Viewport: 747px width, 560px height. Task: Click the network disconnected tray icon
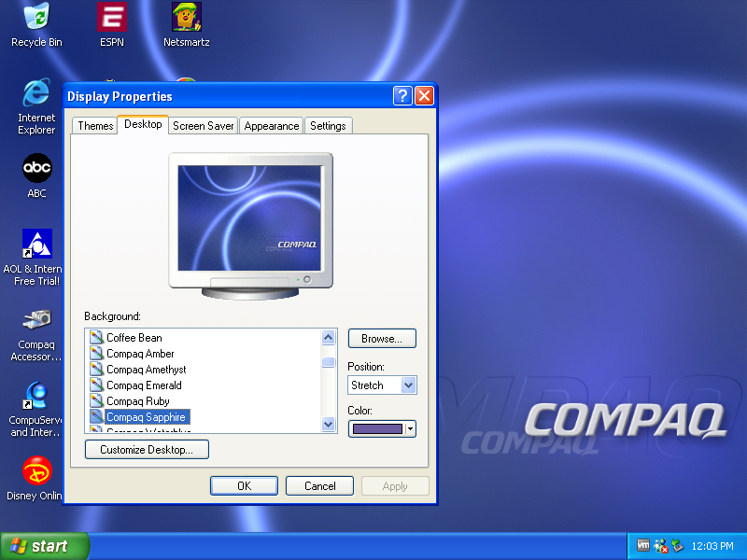[x=661, y=546]
